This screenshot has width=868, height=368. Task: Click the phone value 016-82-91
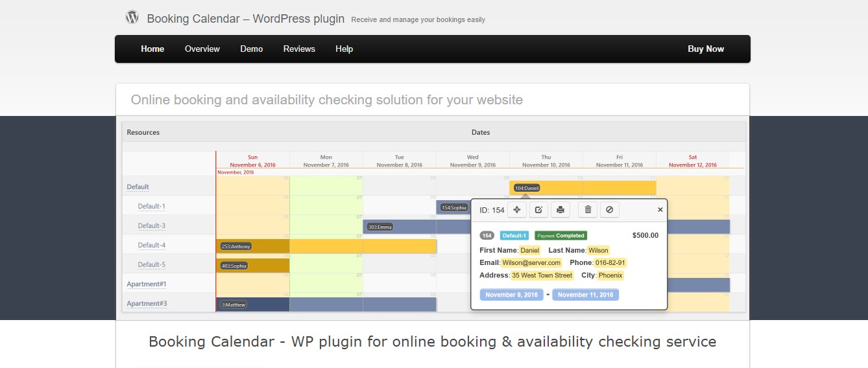click(610, 262)
